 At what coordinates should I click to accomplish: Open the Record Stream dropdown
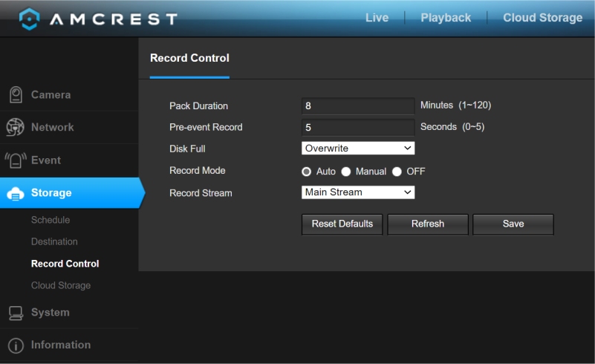pyautogui.click(x=358, y=192)
